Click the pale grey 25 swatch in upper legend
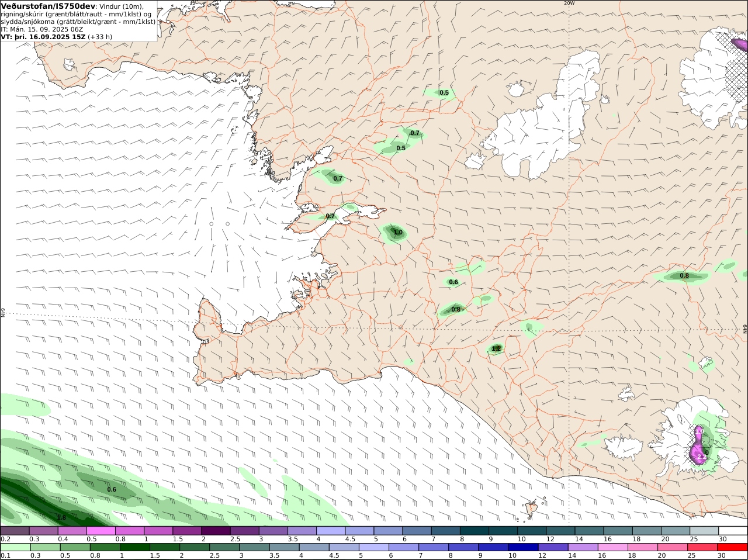The image size is (748, 560). tap(704, 531)
